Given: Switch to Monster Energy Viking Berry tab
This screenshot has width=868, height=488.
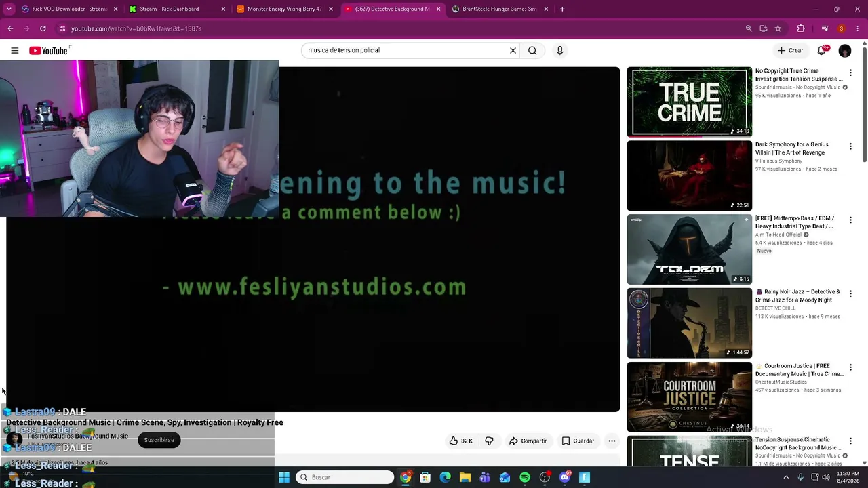Looking at the screenshot, I should pos(284,9).
